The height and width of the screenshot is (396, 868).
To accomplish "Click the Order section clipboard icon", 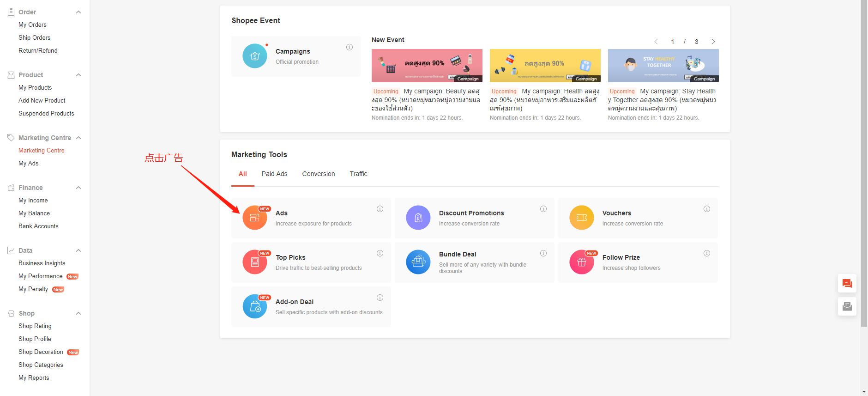I will pyautogui.click(x=11, y=12).
